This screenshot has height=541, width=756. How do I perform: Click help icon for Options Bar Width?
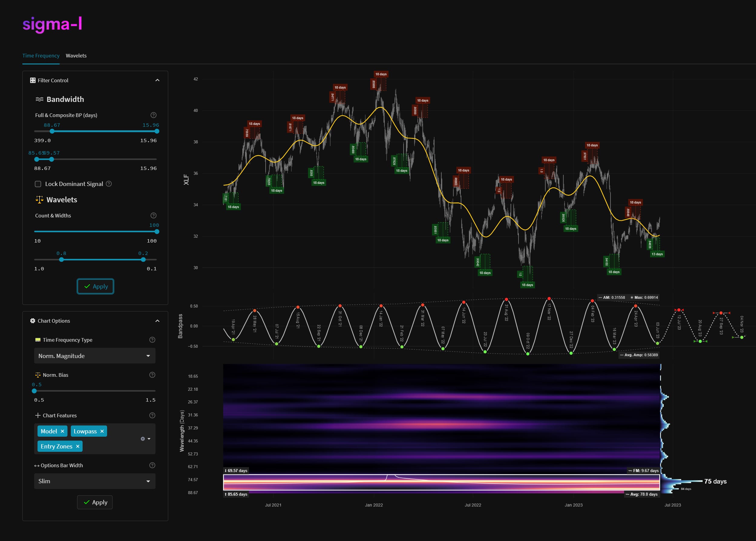pyautogui.click(x=152, y=465)
